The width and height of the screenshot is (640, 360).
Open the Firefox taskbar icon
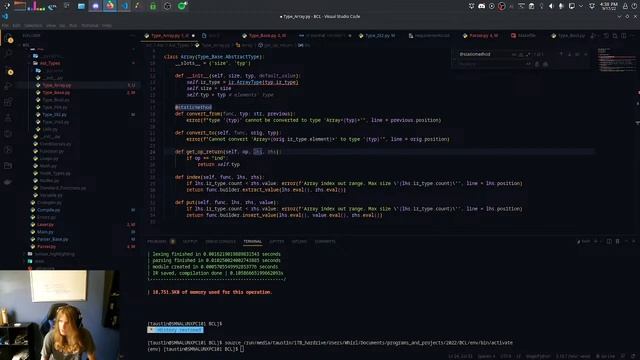click(x=110, y=6)
